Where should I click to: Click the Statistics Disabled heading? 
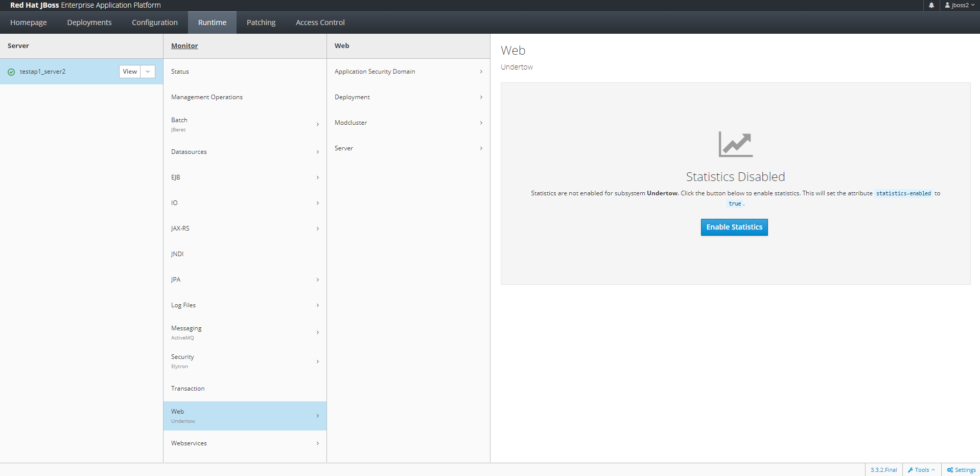coord(735,176)
